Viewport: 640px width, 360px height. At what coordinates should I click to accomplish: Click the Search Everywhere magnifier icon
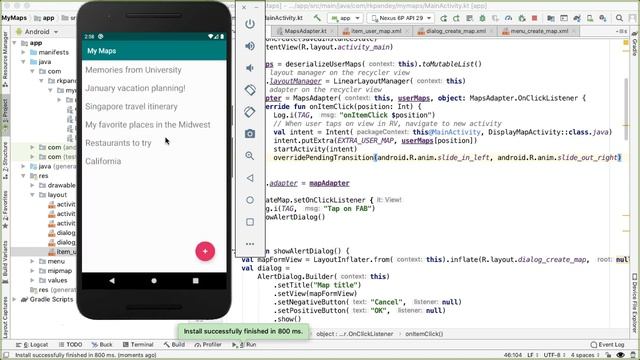point(619,18)
